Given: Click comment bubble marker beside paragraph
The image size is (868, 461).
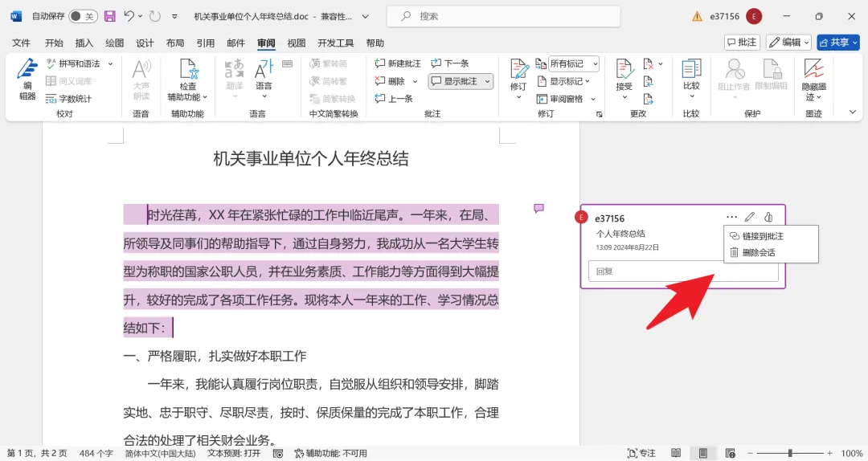Looking at the screenshot, I should coord(538,209).
